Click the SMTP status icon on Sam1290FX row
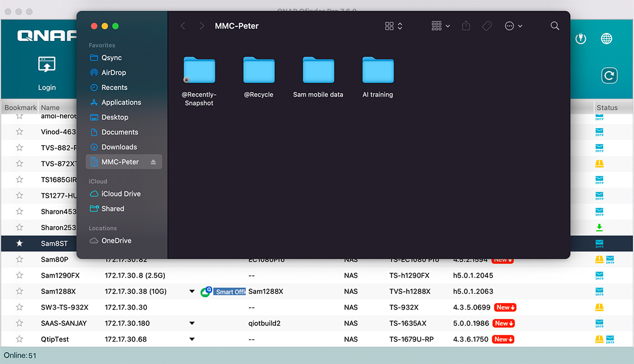Screen dimensions: 634x364 (x=599, y=276)
